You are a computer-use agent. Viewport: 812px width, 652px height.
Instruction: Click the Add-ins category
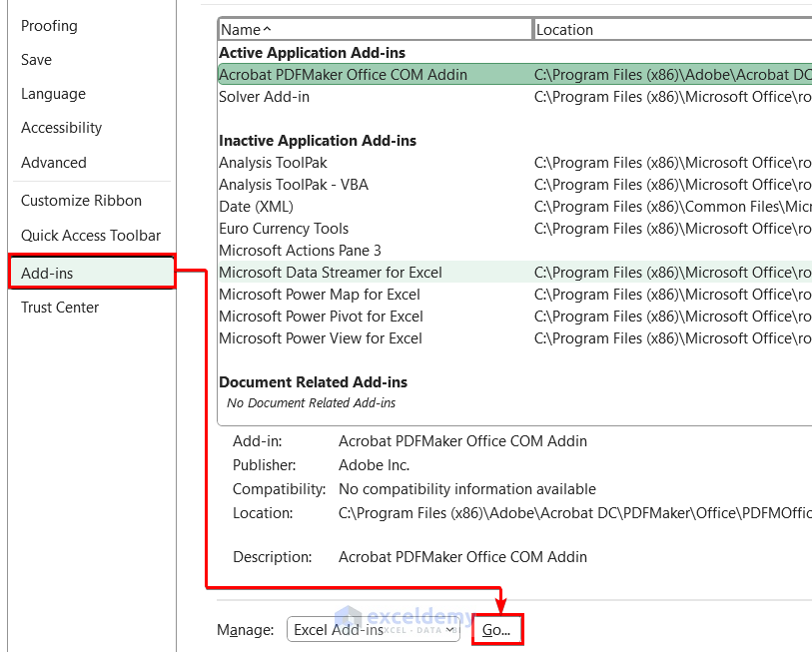[x=48, y=274]
